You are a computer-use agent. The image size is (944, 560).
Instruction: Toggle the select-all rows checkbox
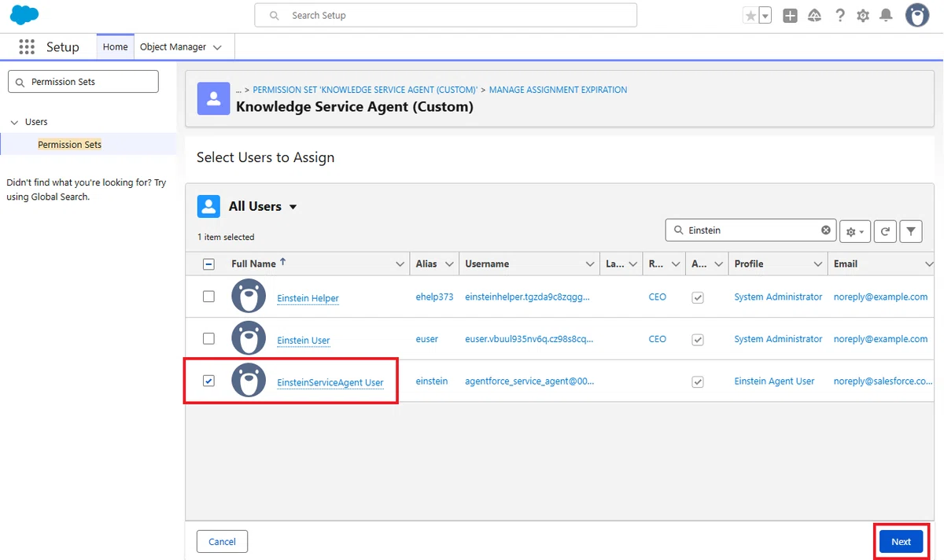click(208, 264)
